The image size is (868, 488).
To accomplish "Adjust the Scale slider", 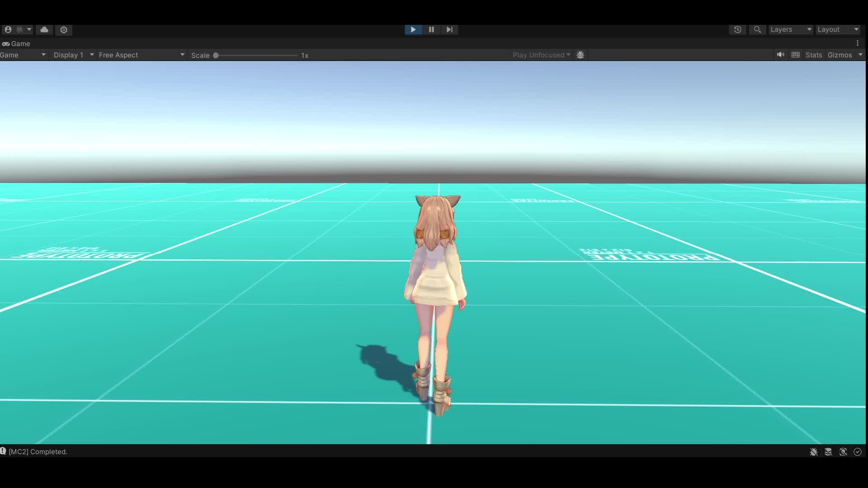I will pyautogui.click(x=216, y=55).
